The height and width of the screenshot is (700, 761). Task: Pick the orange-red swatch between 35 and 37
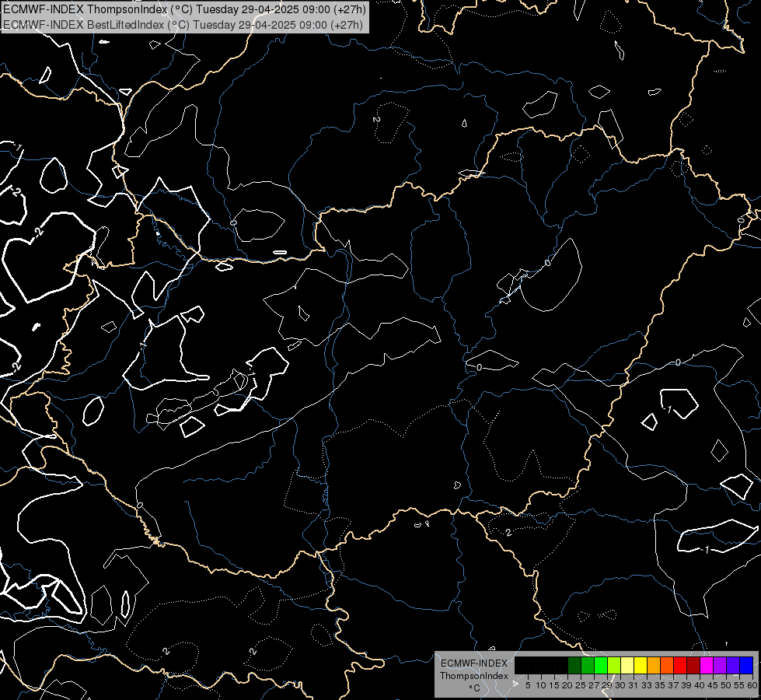click(x=667, y=665)
